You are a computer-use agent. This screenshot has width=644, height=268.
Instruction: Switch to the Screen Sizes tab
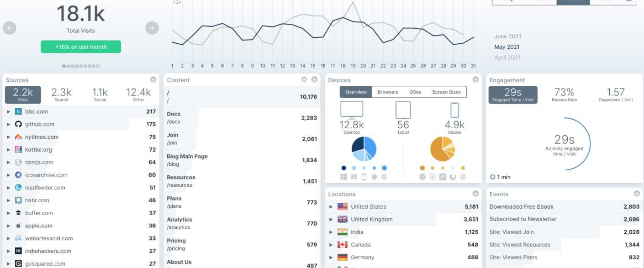click(446, 92)
